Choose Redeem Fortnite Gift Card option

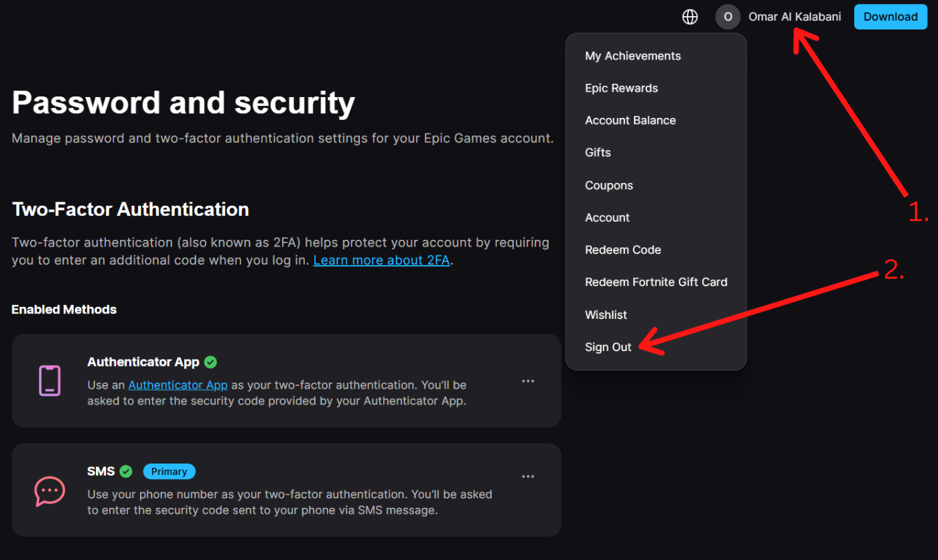pos(656,282)
